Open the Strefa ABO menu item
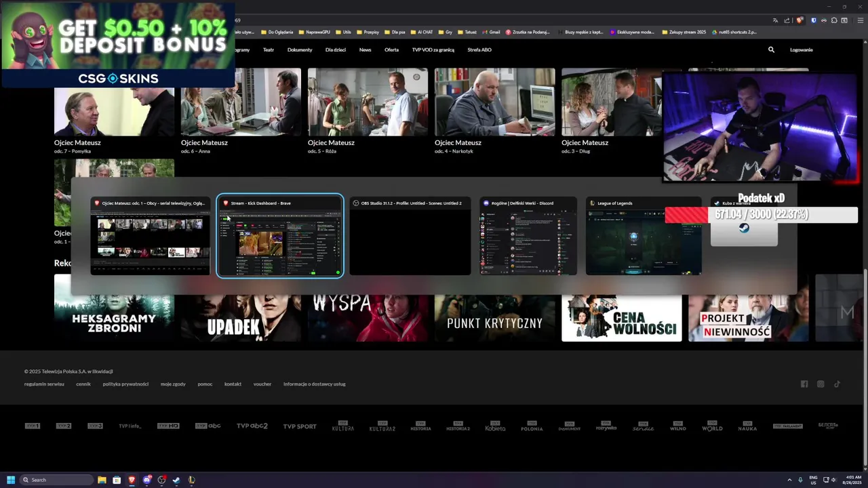This screenshot has width=868, height=488. (x=479, y=49)
